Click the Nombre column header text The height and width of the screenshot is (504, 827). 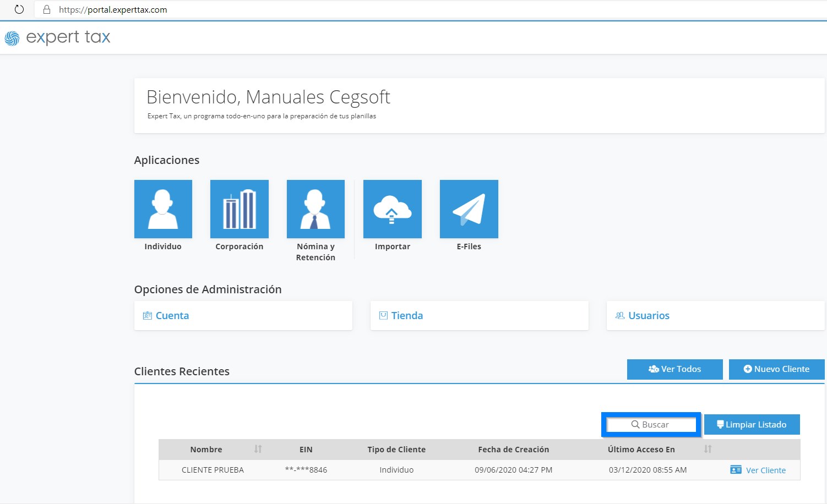[206, 450]
